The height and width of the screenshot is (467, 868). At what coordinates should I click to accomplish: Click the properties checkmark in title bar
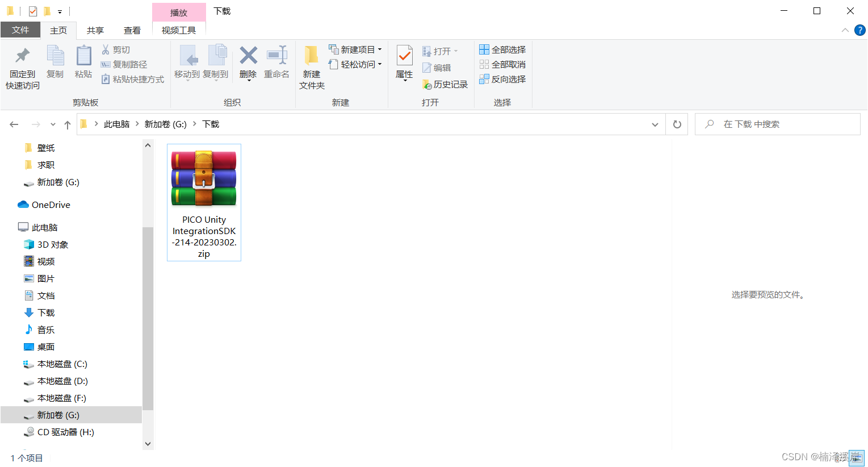[x=33, y=11]
